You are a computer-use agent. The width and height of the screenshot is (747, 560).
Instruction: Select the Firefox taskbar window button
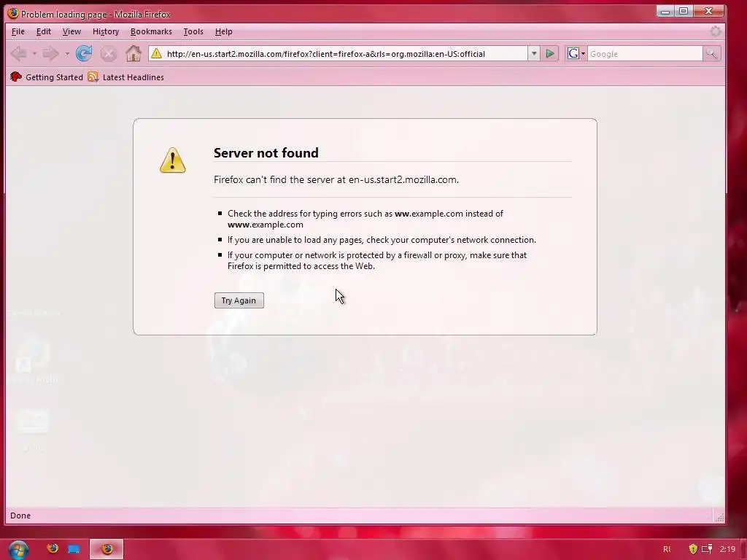107,549
